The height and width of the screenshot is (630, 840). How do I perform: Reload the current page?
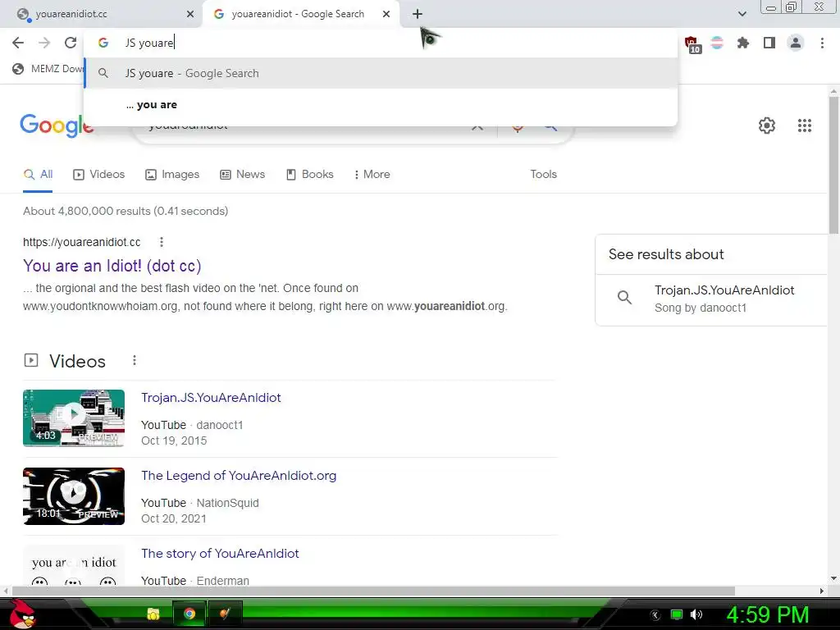click(71, 43)
